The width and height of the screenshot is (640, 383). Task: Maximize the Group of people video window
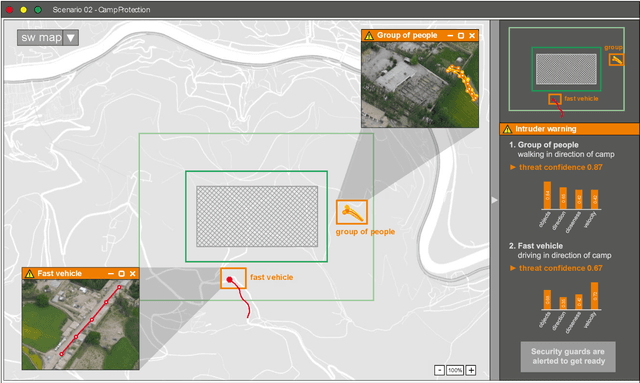[x=461, y=36]
